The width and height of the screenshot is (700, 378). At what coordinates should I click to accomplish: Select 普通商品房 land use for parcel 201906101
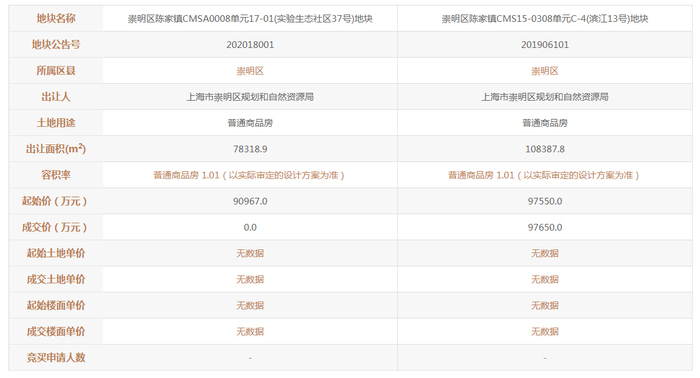[545, 123]
